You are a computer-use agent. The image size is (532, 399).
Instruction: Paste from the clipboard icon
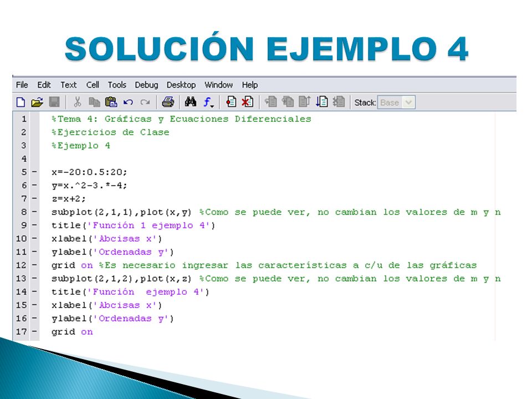pyautogui.click(x=111, y=102)
